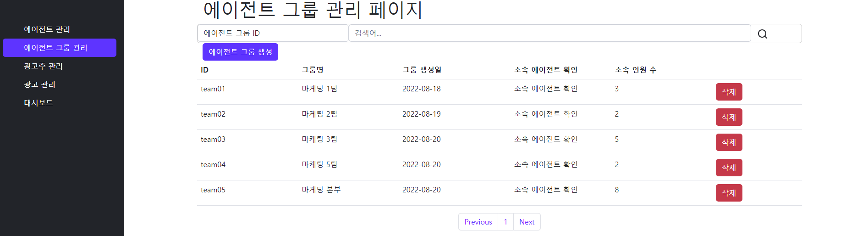The image size is (868, 236).
Task: Click the Previous pagination link
Action: point(478,222)
